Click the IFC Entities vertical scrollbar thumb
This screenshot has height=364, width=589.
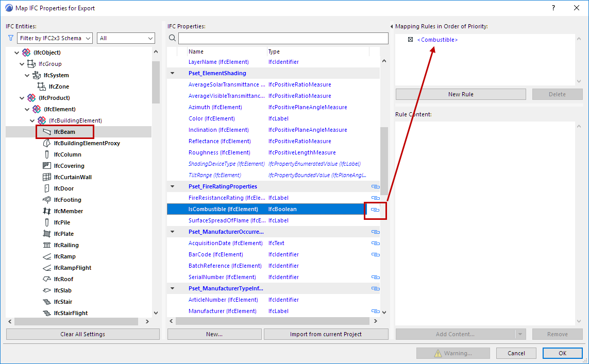pyautogui.click(x=156, y=82)
